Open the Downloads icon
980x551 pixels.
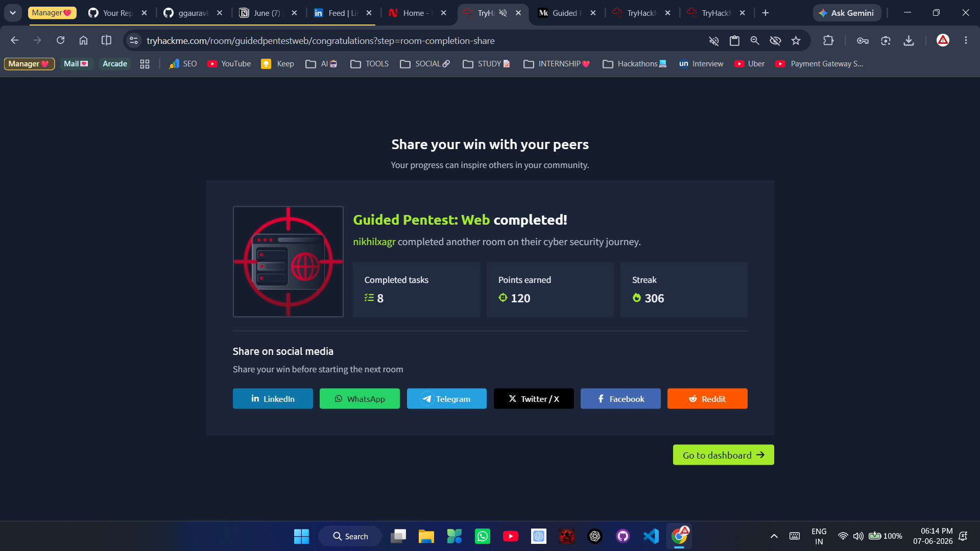click(x=909, y=40)
